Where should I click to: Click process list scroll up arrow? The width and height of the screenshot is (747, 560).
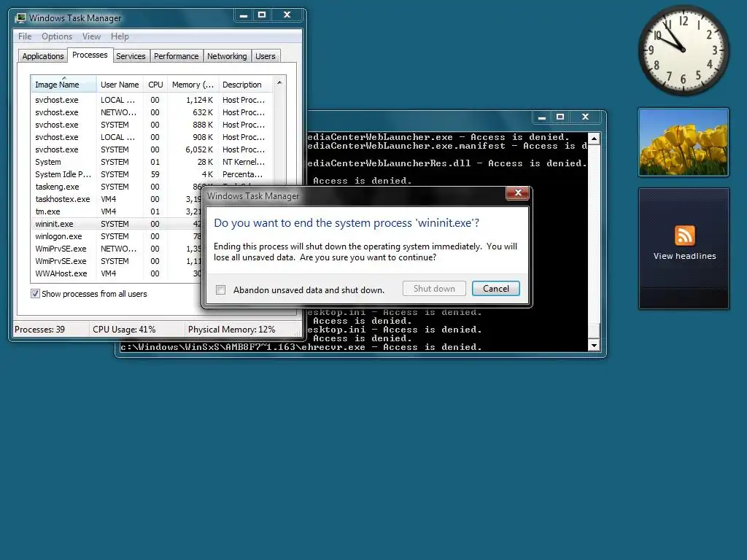pos(279,83)
